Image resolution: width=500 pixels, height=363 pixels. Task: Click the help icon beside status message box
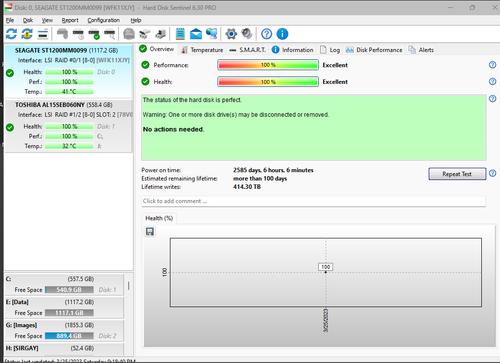[x=492, y=99]
